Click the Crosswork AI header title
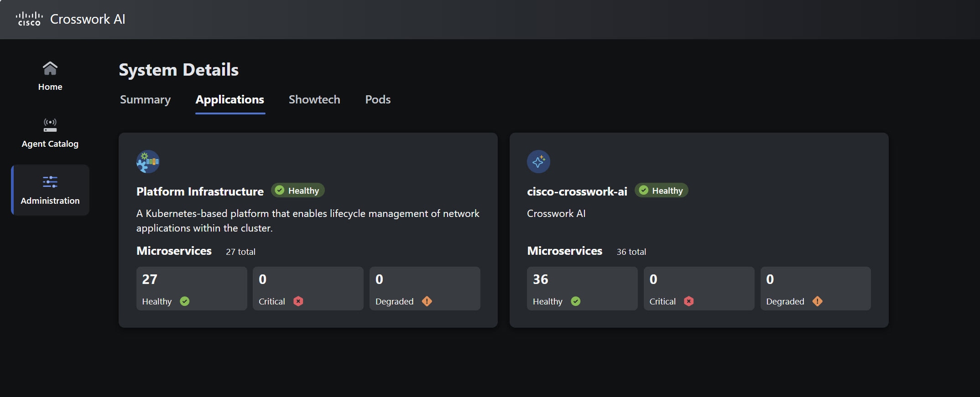The width and height of the screenshot is (980, 397). click(x=88, y=19)
